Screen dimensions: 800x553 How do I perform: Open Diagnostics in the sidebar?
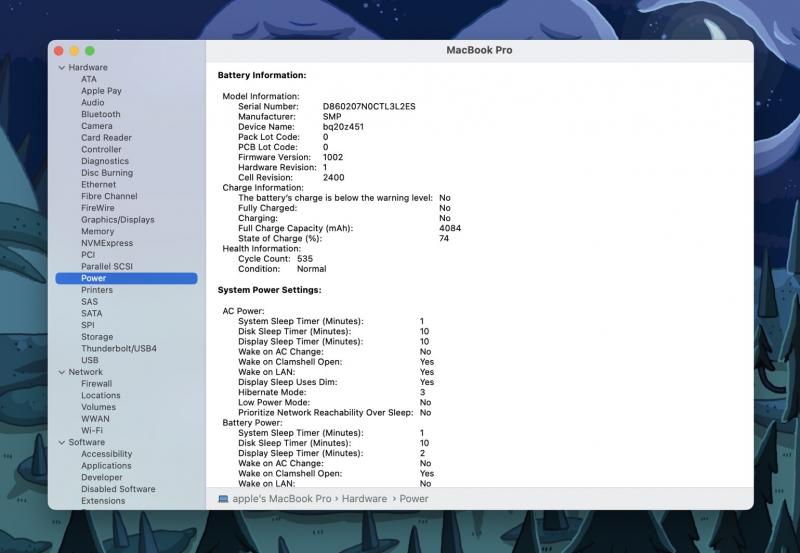click(x=105, y=161)
